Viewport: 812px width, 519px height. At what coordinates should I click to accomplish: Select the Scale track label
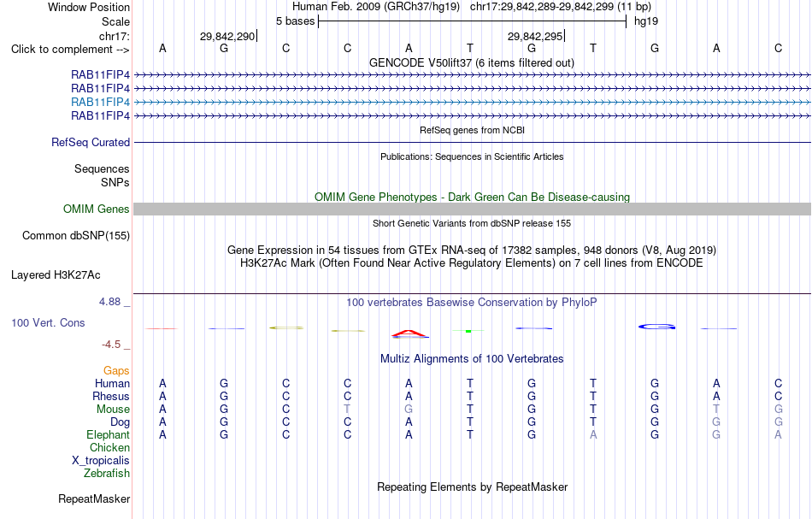coord(115,21)
